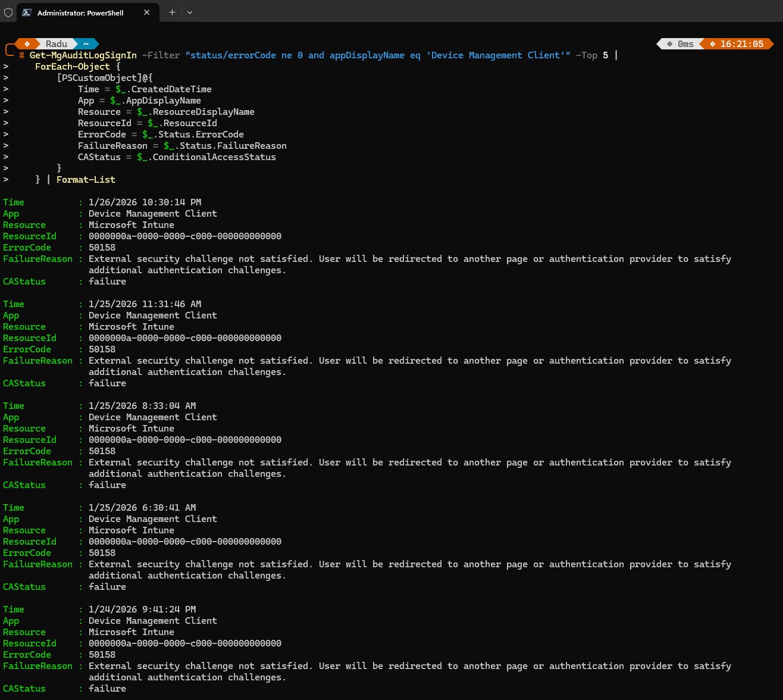Click the Radu username prompt segment
The width and height of the screenshot is (783, 700).
tap(57, 44)
